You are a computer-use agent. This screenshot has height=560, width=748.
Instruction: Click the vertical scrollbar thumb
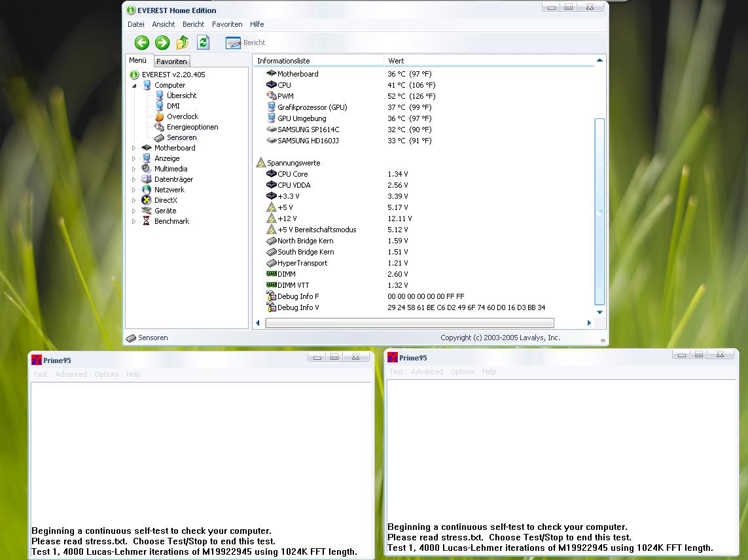point(599,211)
